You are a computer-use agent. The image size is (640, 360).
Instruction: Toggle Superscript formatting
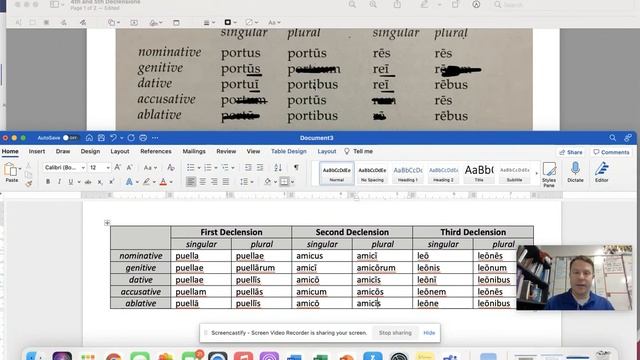coord(111,182)
